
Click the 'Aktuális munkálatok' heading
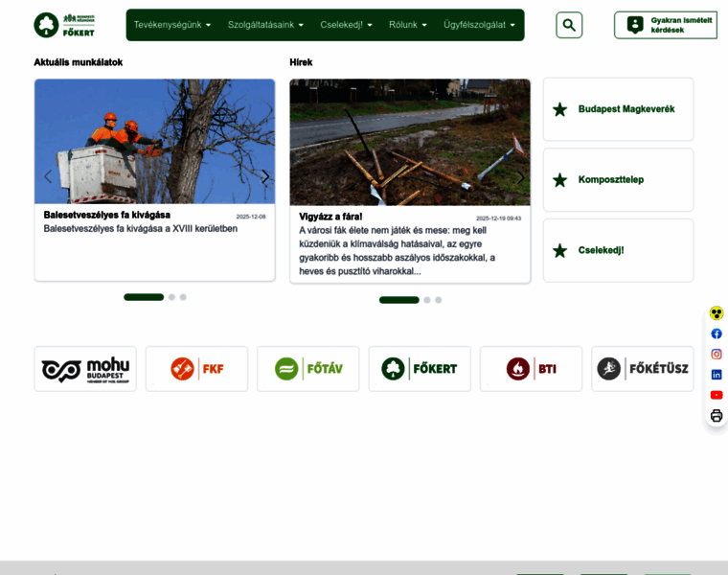(x=78, y=62)
